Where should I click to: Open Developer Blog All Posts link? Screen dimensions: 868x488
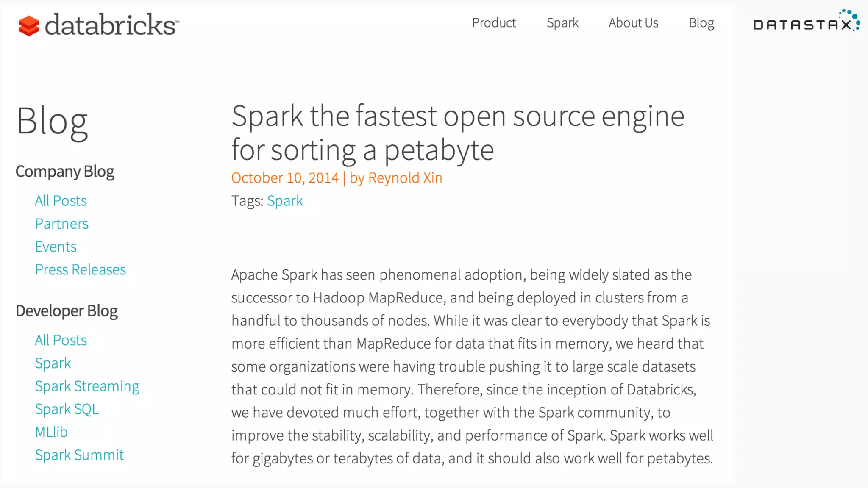(x=61, y=340)
